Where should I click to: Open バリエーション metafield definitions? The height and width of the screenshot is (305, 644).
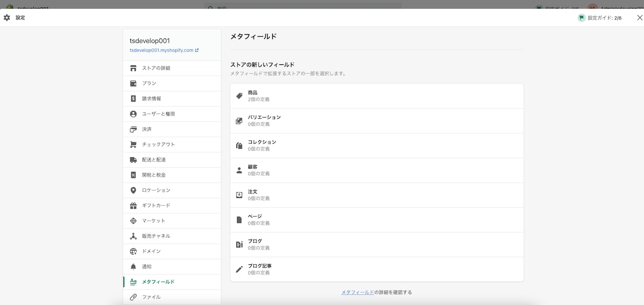[x=377, y=121]
